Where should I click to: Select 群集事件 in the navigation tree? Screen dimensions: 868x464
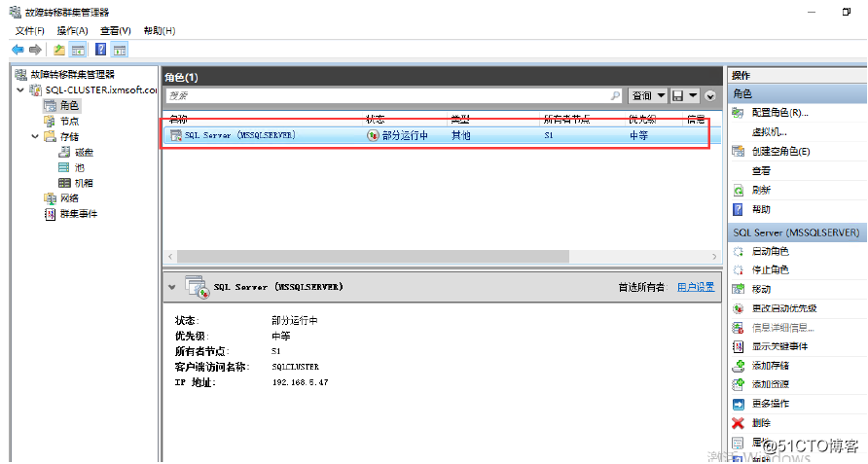tap(79, 214)
